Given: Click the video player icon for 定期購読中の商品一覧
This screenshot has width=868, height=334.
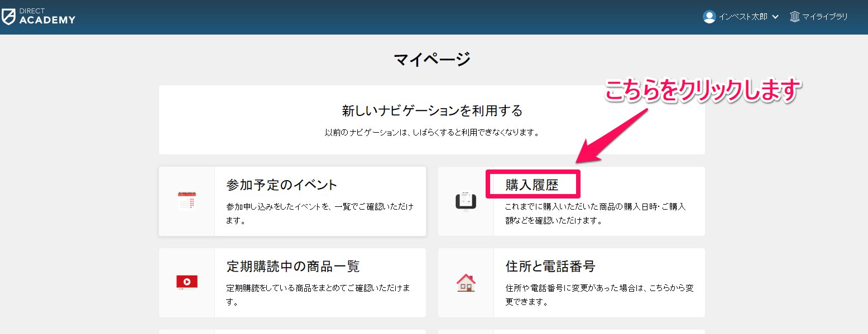Looking at the screenshot, I should (x=187, y=283).
